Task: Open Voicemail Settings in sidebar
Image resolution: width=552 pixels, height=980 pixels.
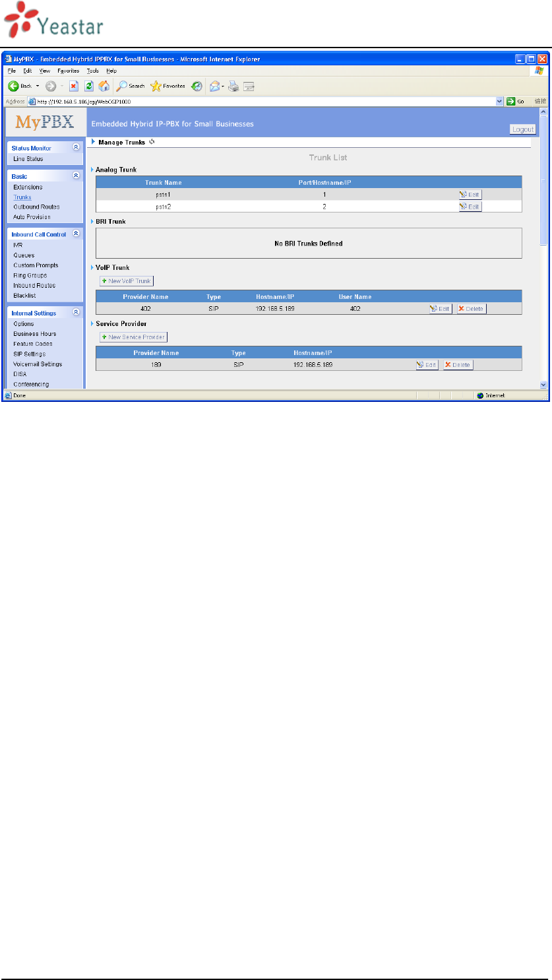Action: coord(38,364)
